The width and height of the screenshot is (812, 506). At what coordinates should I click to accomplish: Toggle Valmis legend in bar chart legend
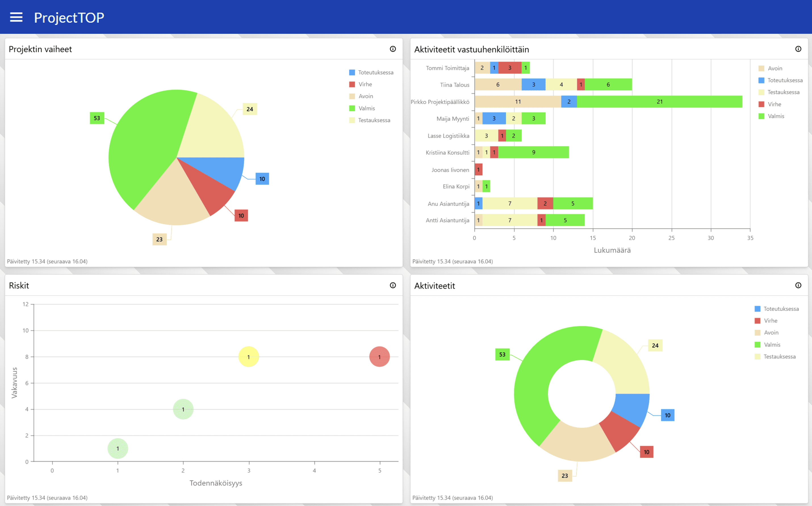[775, 116]
